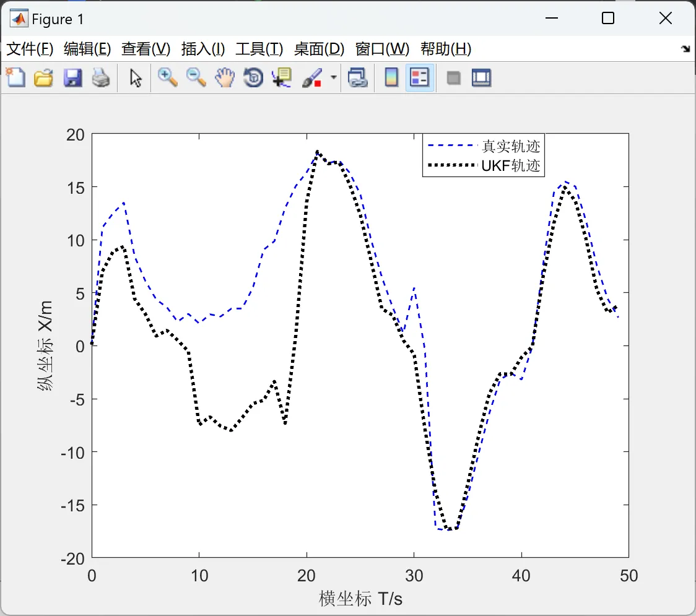The height and width of the screenshot is (616, 696).
Task: Open the 查看(V) menu
Action: (x=146, y=49)
